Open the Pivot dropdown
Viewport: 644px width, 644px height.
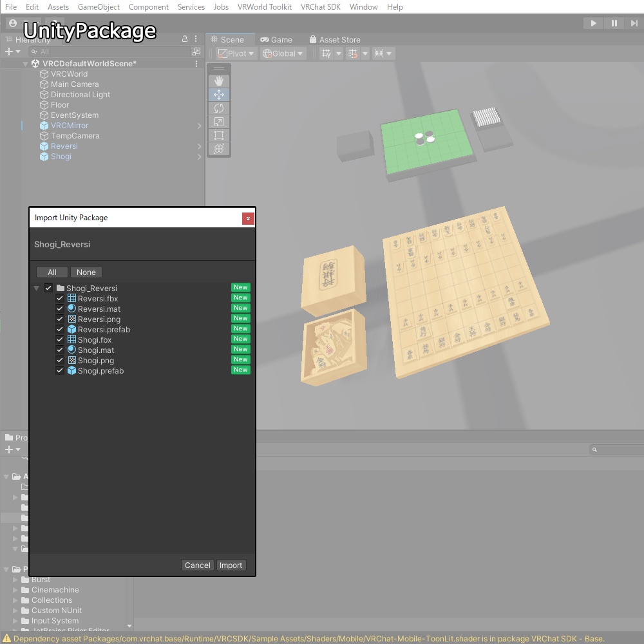(x=236, y=53)
